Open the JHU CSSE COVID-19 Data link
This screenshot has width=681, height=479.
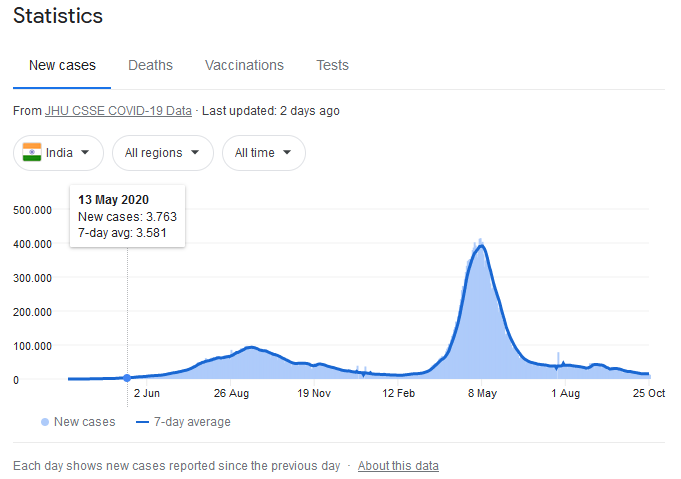point(118,111)
